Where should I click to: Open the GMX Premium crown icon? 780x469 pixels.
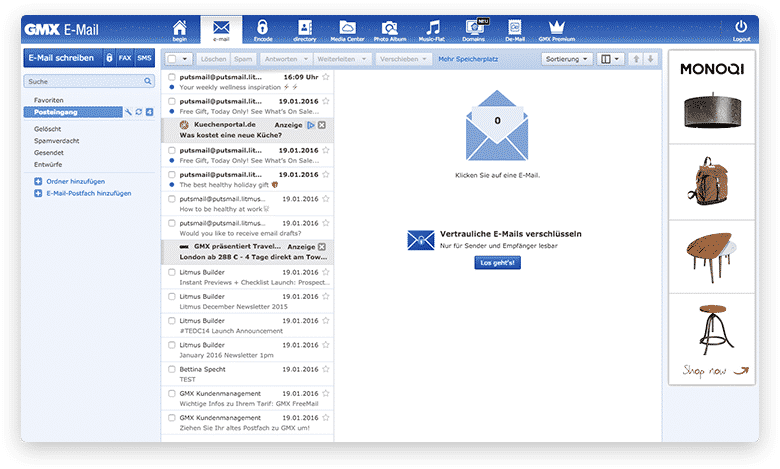coord(555,29)
